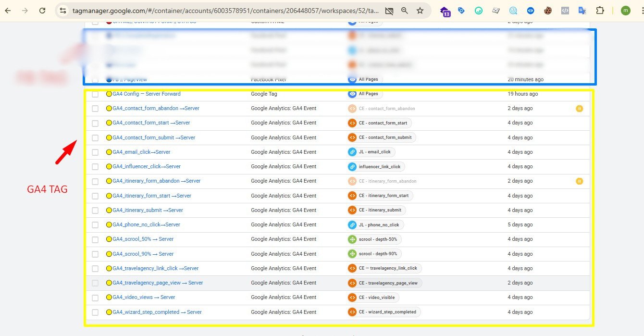Click 'Google Tag' type in GA4 Config row

pos(264,94)
